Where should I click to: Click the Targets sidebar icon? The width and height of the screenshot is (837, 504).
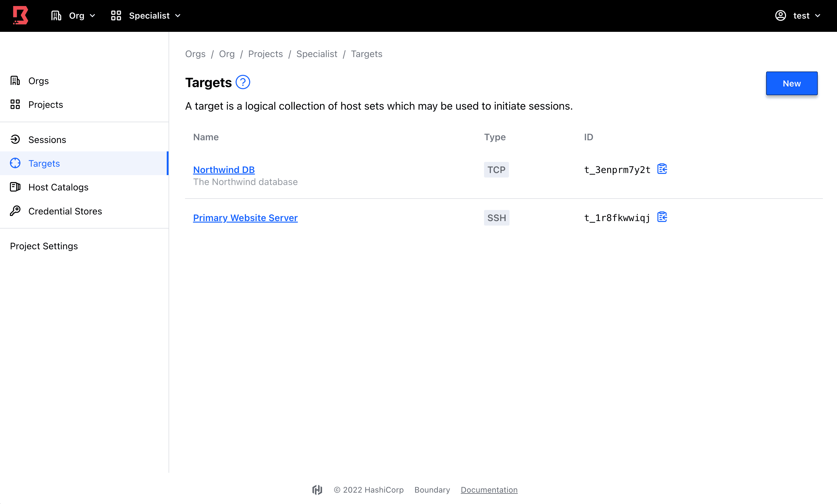point(16,163)
